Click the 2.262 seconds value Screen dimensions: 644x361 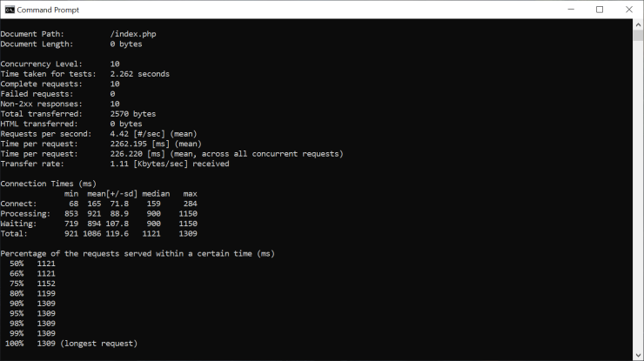(x=139, y=74)
